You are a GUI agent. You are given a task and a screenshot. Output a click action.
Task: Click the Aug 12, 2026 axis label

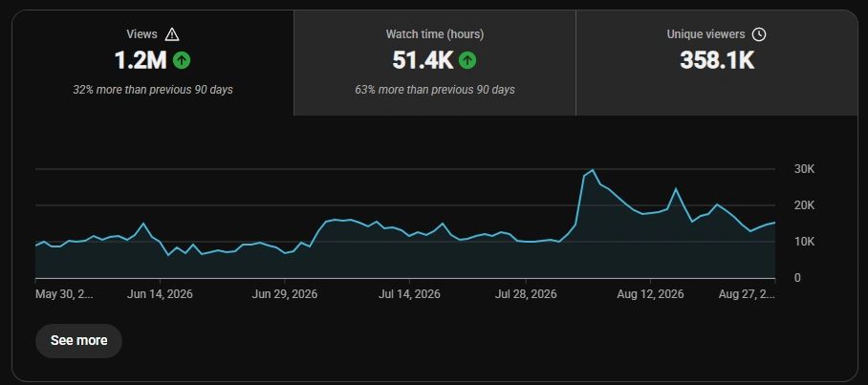650,294
